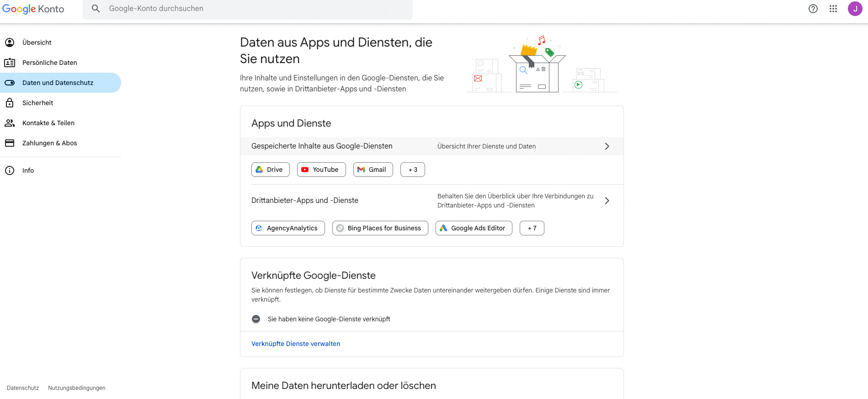The height and width of the screenshot is (399, 868).
Task: Click Sie haben keine Google-Dienste verknüpft text
Action: (329, 319)
